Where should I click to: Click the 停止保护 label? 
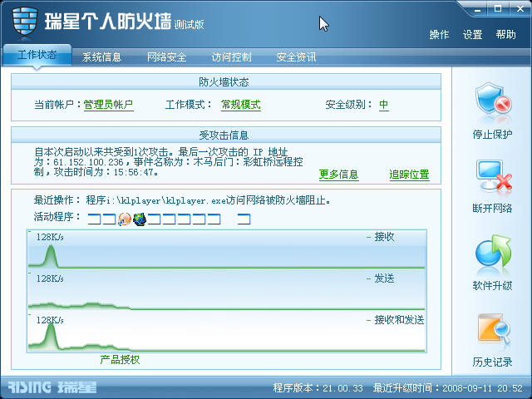[492, 135]
